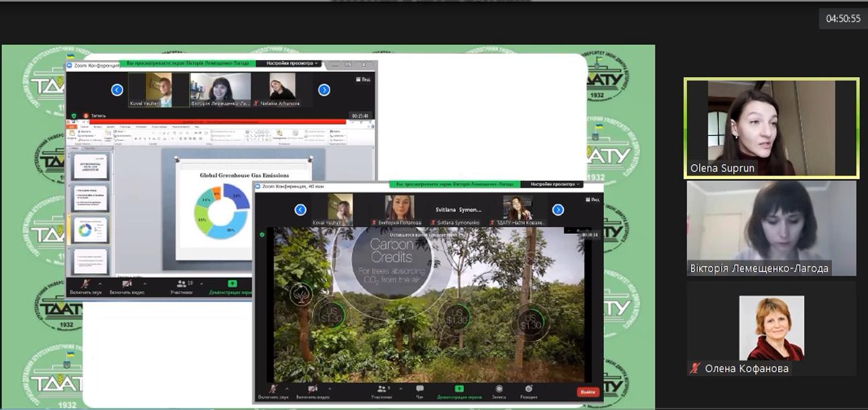The height and width of the screenshot is (410, 868).
Task: Click red Выйти button
Action: (588, 392)
